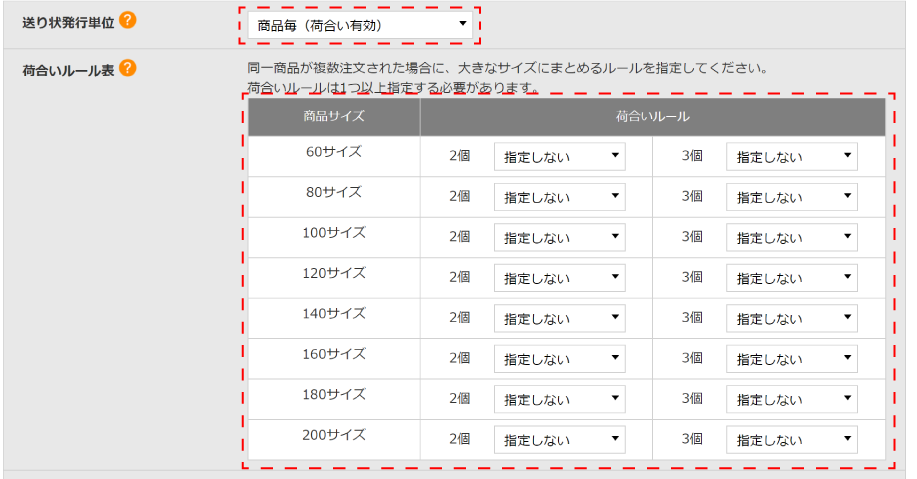Open 180サイズ 2個 rule dropdown

560,399
